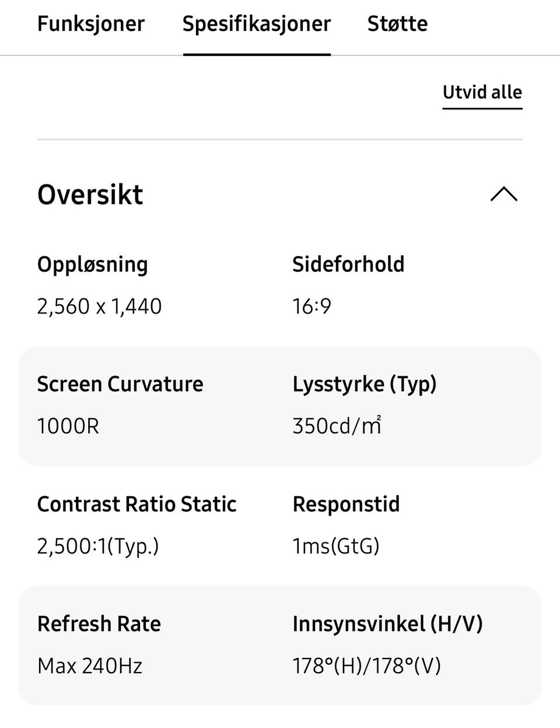This screenshot has height=728, width=560.
Task: Click the 2,500:1(Typ.) contrast value
Action: click(x=98, y=546)
